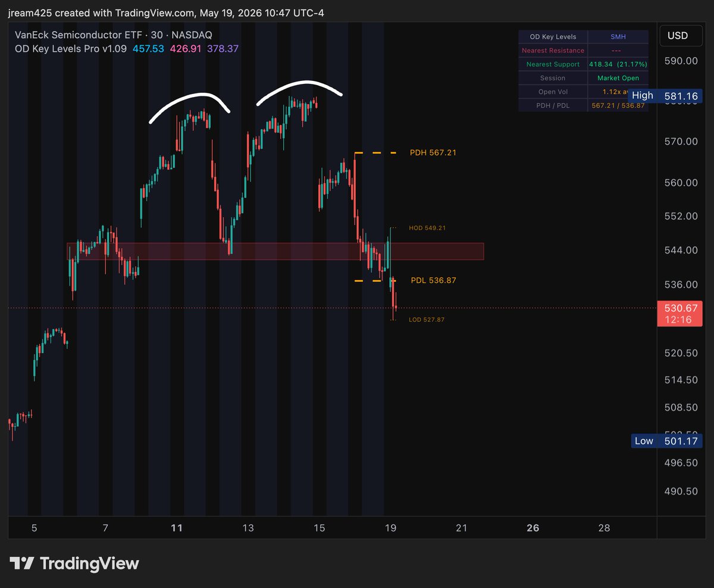This screenshot has width=714, height=588.
Task: Click the 552.00 price axis label
Action: coord(681,216)
